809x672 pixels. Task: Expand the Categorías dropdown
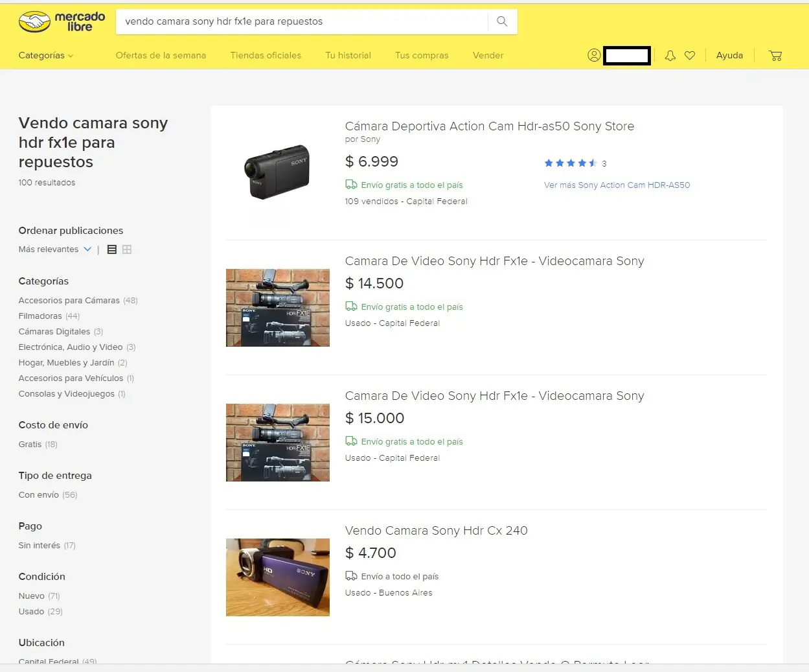[46, 56]
